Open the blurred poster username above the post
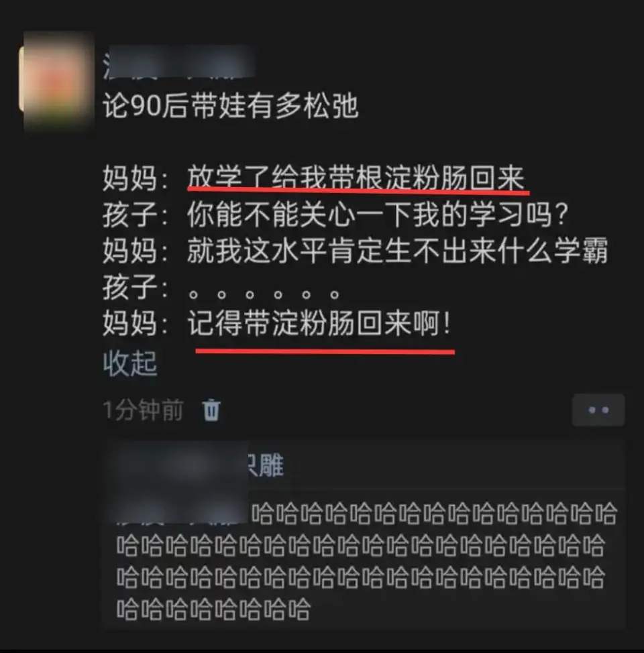 pos(179,62)
